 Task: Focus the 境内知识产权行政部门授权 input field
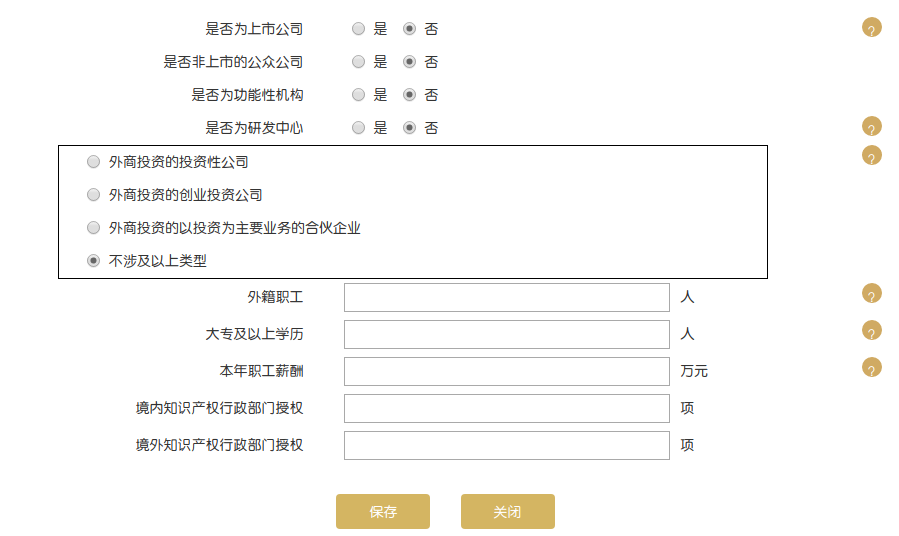507,408
